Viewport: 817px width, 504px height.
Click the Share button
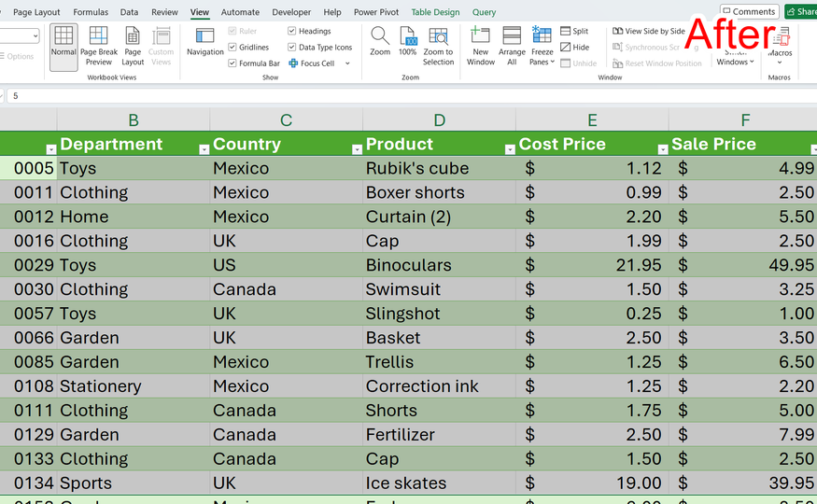point(801,11)
